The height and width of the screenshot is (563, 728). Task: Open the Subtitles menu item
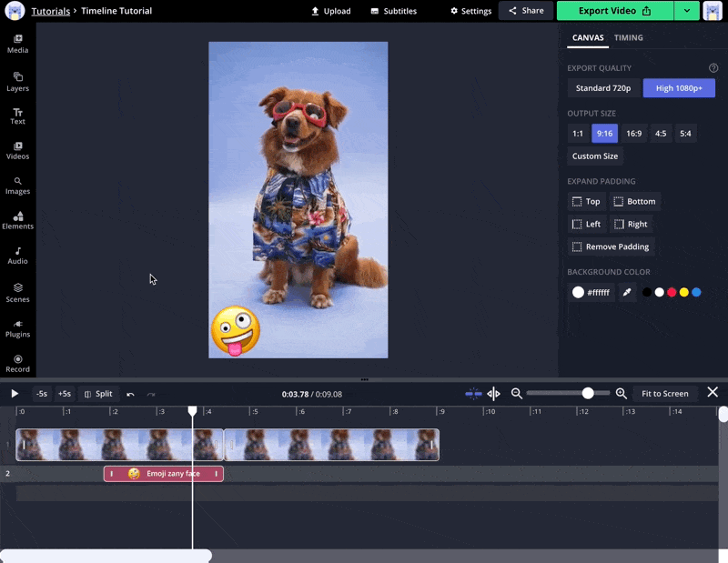(x=393, y=11)
